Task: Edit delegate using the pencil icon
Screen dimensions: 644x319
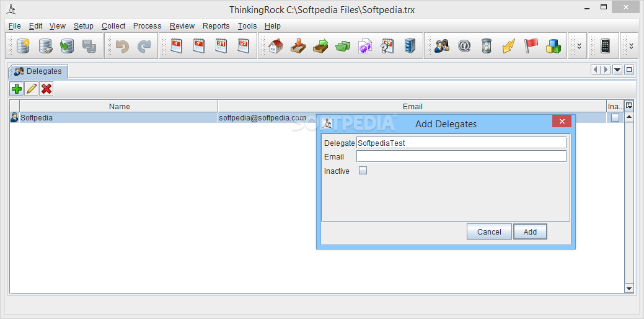Action: click(32, 88)
